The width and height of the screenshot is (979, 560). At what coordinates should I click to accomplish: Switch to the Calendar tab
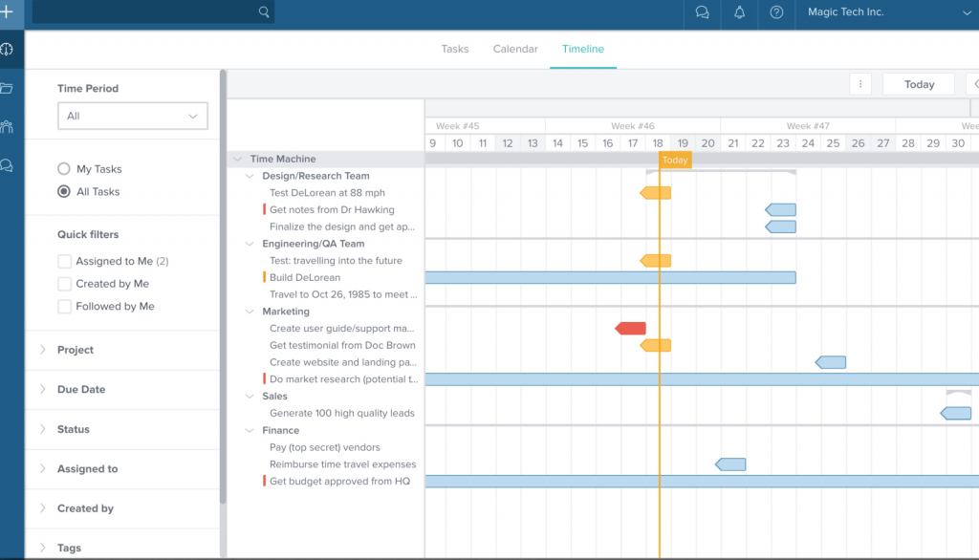[x=515, y=49]
